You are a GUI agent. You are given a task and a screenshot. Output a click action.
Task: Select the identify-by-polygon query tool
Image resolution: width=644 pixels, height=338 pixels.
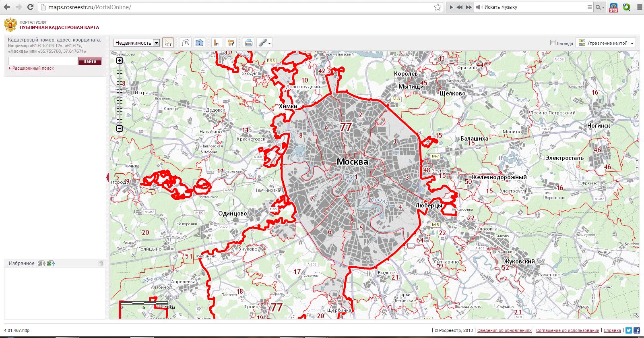[x=199, y=43]
